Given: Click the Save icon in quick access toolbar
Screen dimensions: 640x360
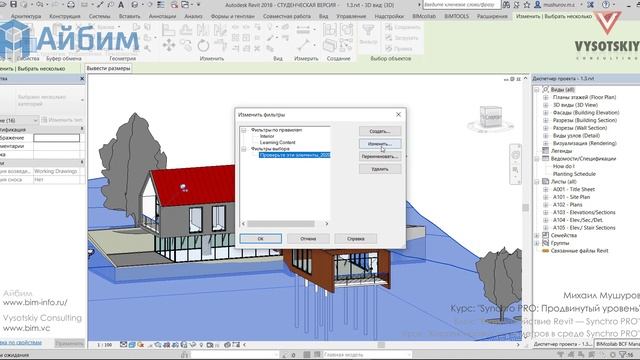Looking at the screenshot, I should coord(13,4).
